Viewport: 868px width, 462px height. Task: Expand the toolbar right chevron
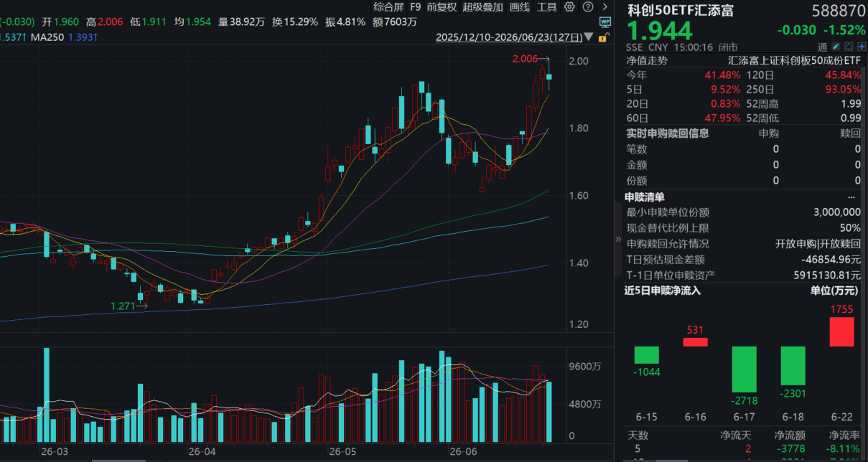pyautogui.click(x=605, y=6)
